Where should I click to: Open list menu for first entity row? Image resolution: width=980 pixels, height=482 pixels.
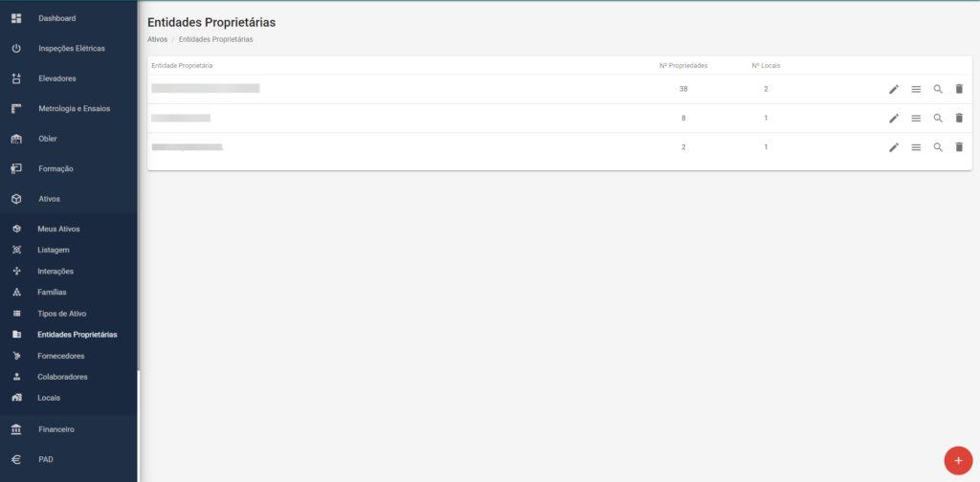[x=916, y=89]
